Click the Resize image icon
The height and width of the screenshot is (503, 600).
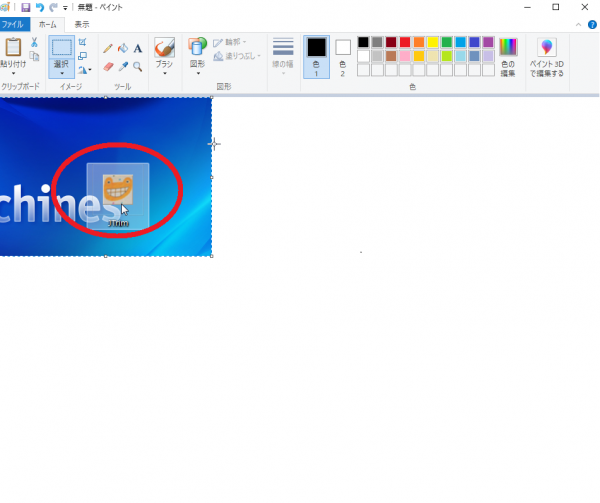(x=82, y=56)
